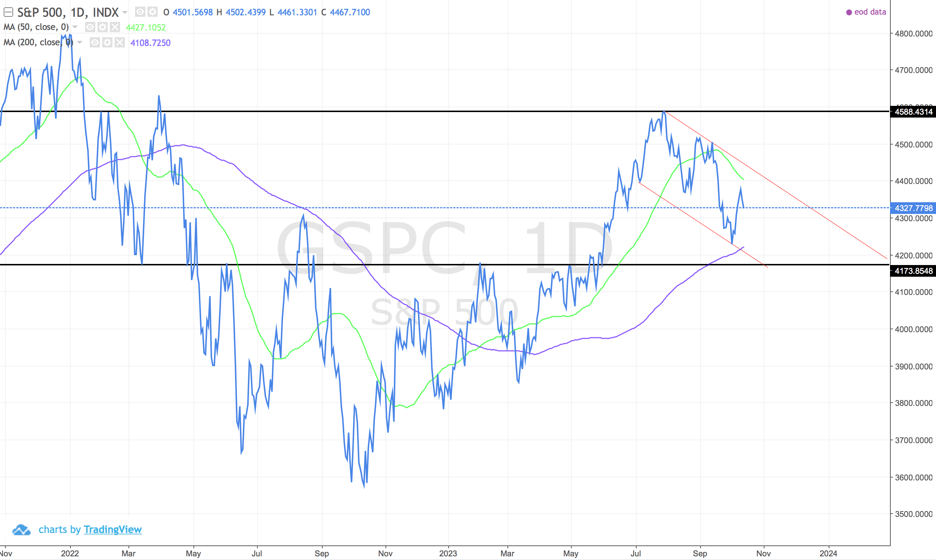The width and height of the screenshot is (936, 560).
Task: Open MA (50, close, 0) dropdown arrow
Action: (x=75, y=27)
